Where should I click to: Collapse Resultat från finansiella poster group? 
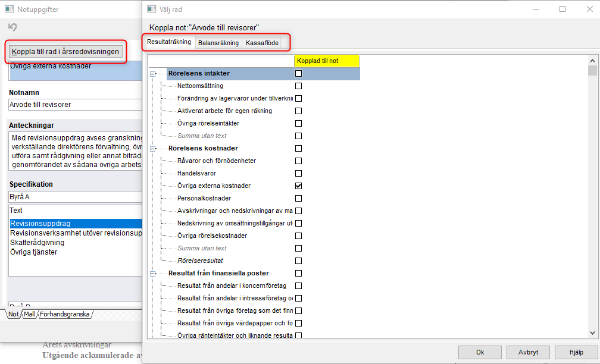152,274
